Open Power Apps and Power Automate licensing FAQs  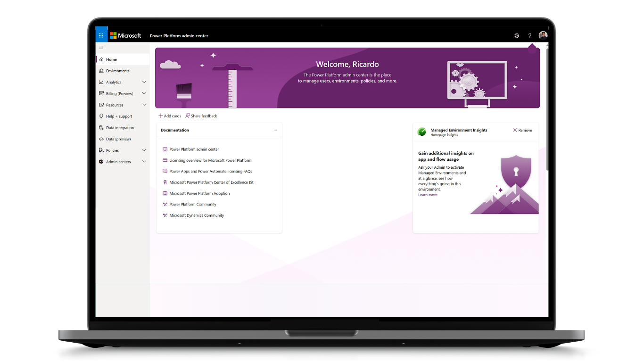coord(211,172)
